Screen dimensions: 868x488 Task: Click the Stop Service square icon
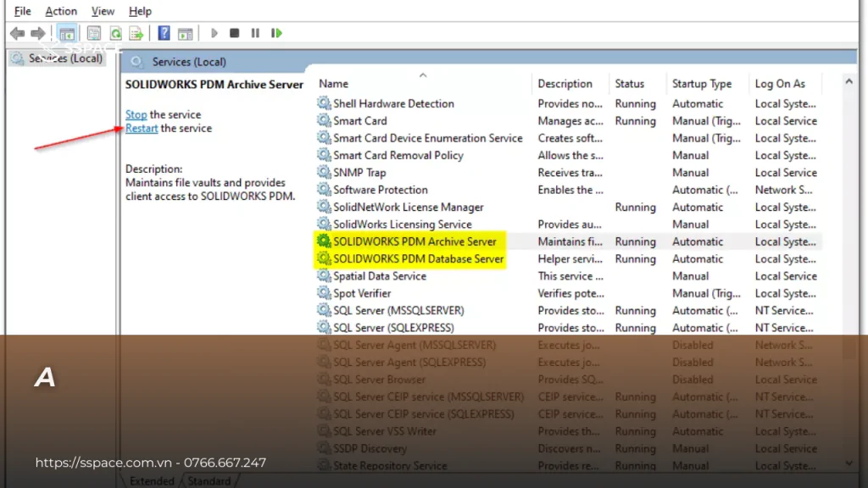click(x=234, y=33)
